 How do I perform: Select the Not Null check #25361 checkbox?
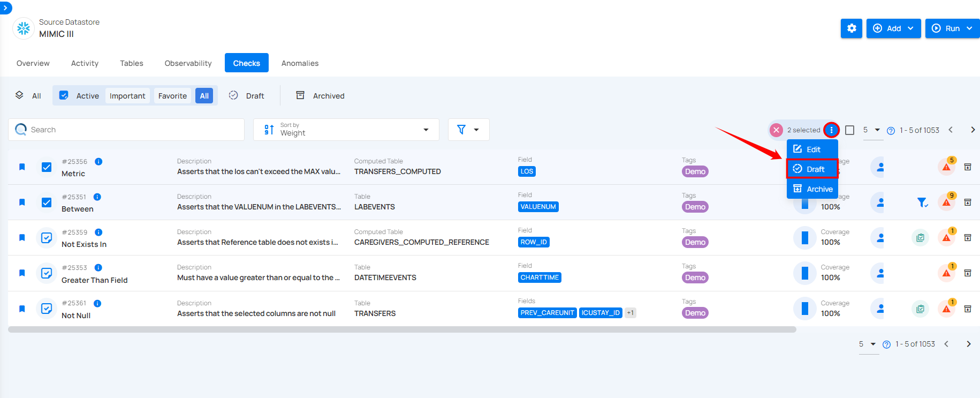47,309
